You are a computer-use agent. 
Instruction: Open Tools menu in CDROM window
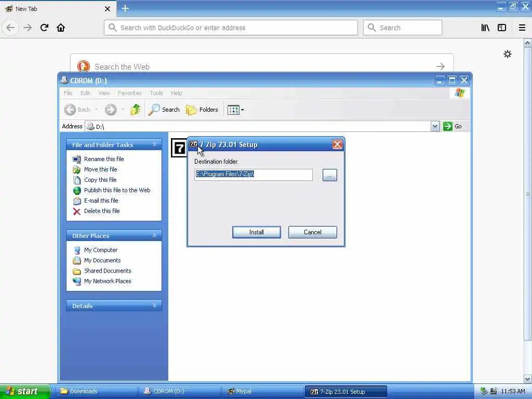pyautogui.click(x=156, y=93)
